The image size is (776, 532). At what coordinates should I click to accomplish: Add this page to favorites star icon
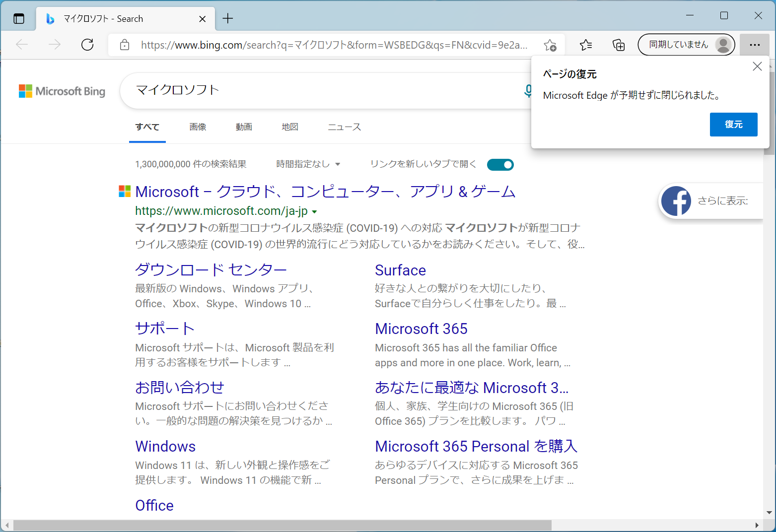(550, 45)
